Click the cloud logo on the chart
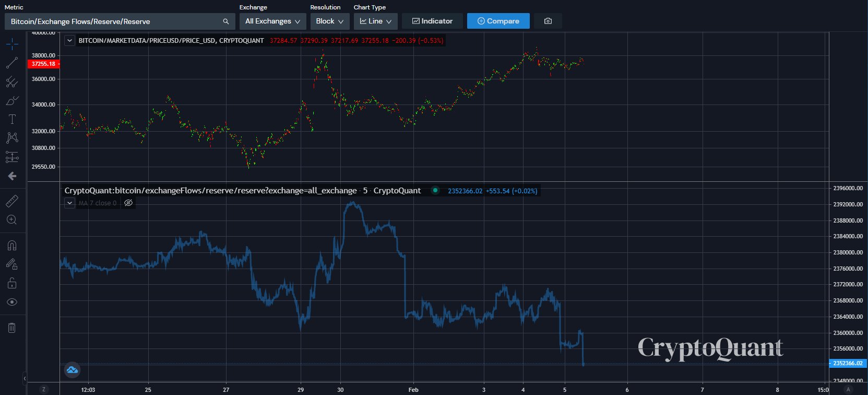The height and width of the screenshot is (395, 868). click(x=72, y=370)
